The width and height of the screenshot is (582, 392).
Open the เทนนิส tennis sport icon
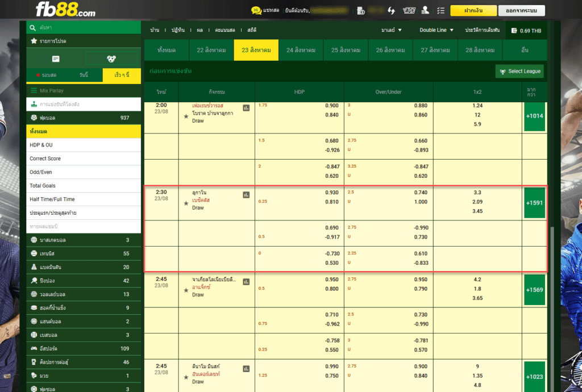[x=34, y=253]
